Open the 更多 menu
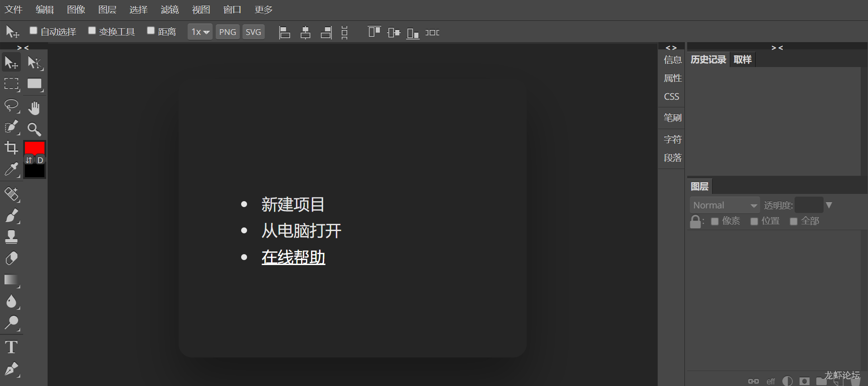 (x=264, y=10)
